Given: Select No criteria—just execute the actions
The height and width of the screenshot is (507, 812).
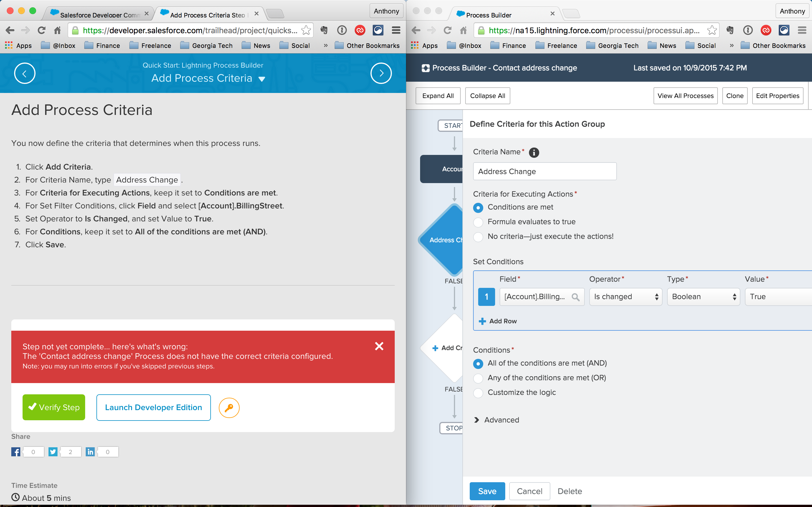Looking at the screenshot, I should (x=478, y=237).
